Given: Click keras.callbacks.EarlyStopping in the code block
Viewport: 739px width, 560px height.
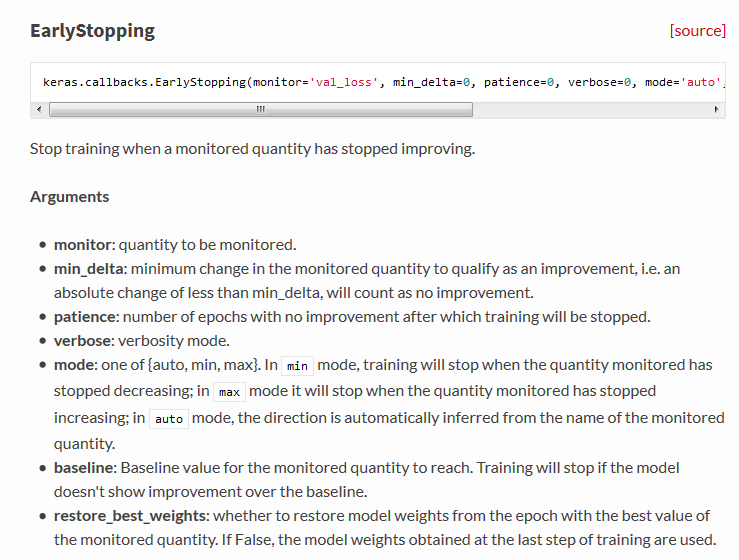Looking at the screenshot, I should click(x=146, y=82).
